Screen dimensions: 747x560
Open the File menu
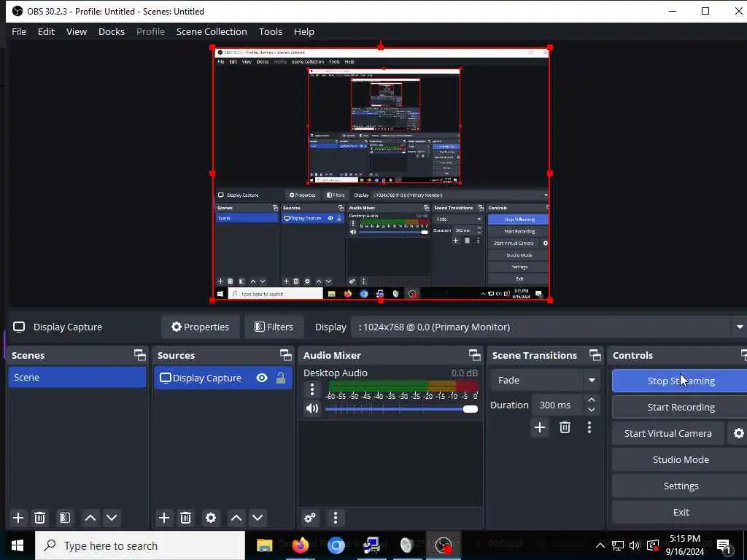point(19,31)
